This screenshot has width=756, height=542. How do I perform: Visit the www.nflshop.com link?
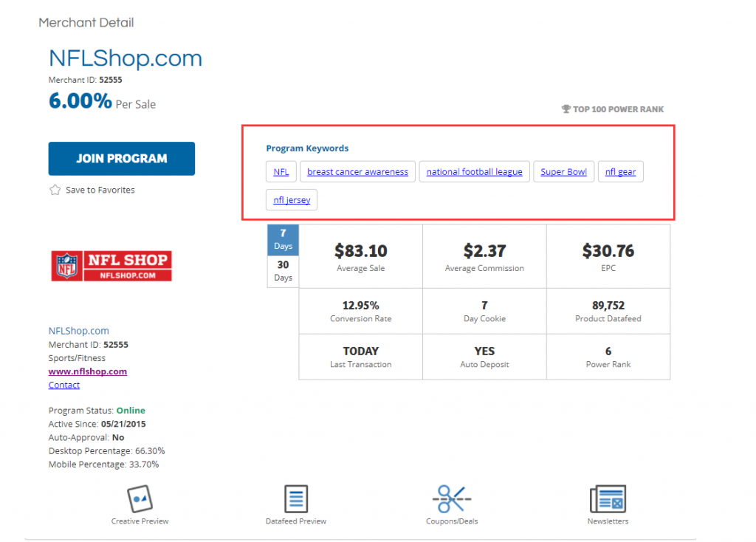click(x=88, y=371)
